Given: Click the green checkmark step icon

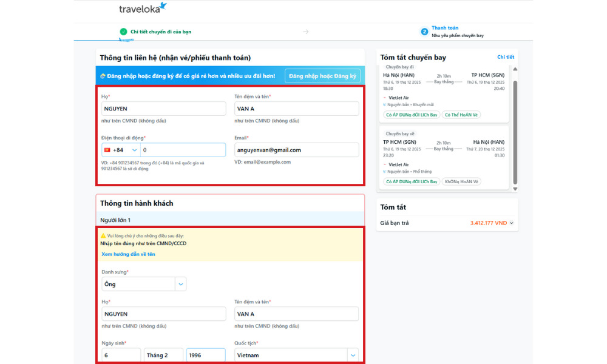Looking at the screenshot, I should pyautogui.click(x=123, y=32).
